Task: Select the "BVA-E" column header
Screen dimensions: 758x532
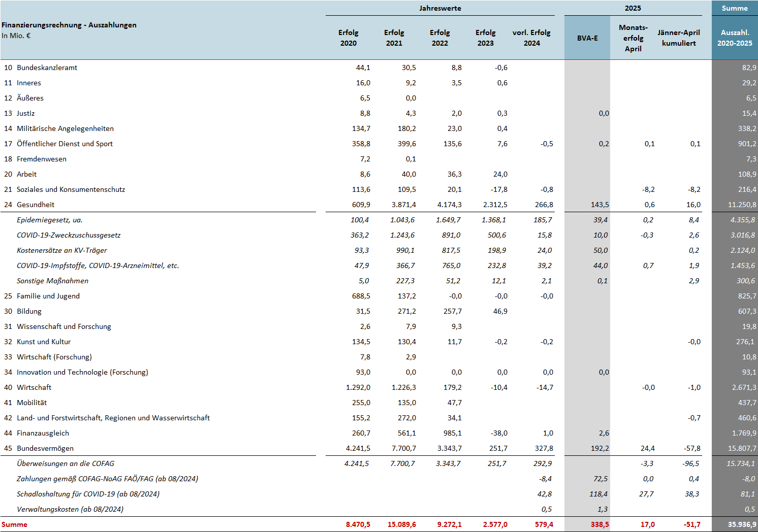Action: click(587, 38)
